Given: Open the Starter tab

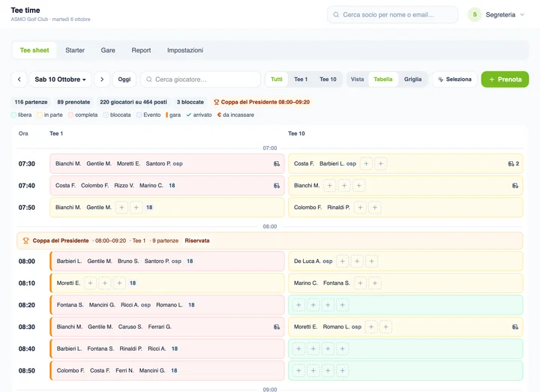Looking at the screenshot, I should (75, 50).
